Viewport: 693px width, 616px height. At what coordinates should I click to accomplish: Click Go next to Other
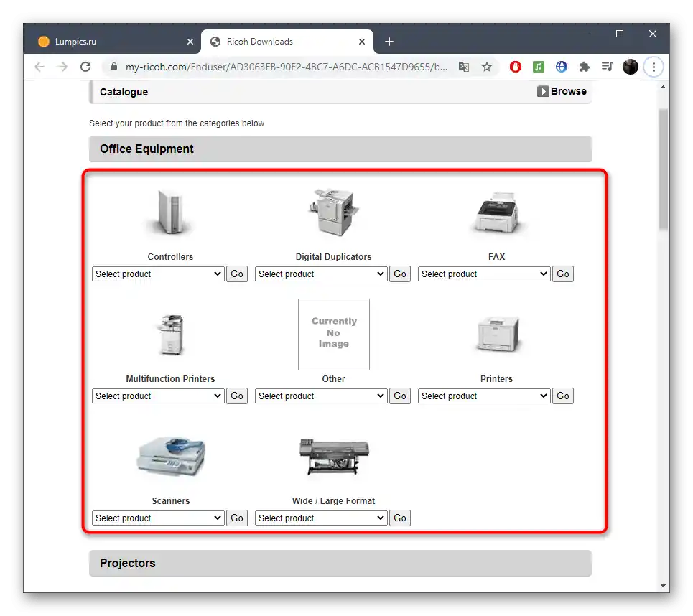400,396
